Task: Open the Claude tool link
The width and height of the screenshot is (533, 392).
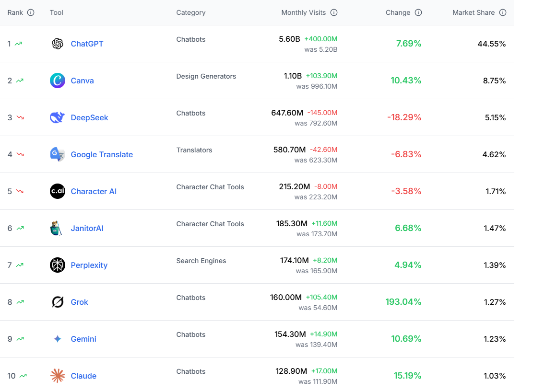Action: (83, 376)
